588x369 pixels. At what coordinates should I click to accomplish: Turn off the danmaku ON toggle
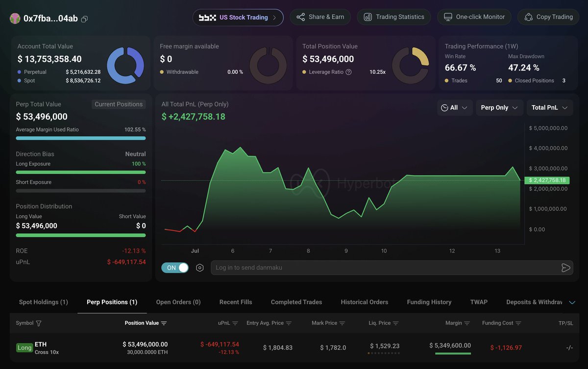pos(175,268)
